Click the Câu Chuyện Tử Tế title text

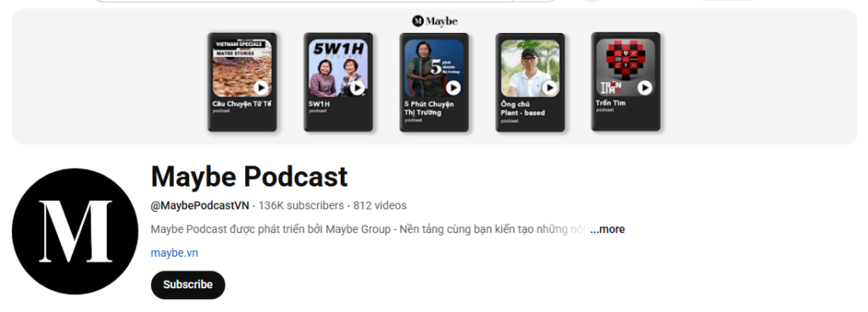242,103
